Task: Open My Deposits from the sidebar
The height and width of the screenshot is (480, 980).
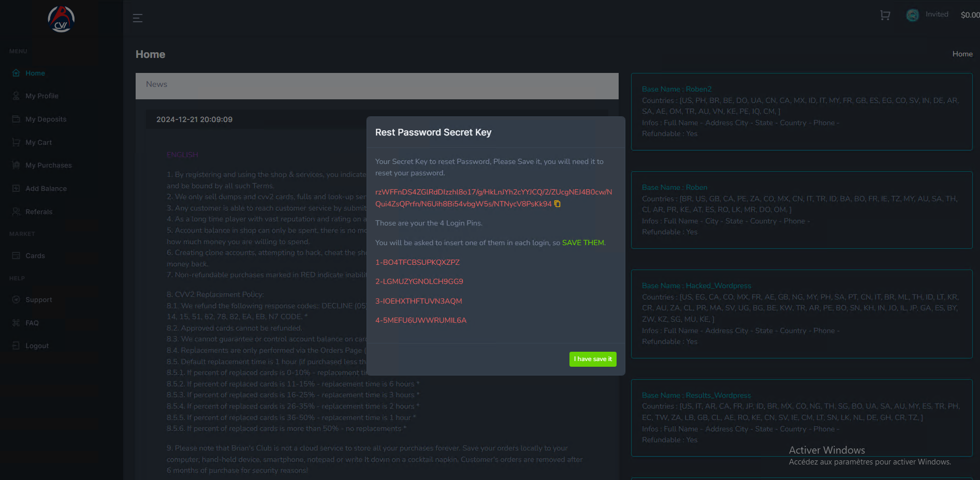Action: point(46,119)
